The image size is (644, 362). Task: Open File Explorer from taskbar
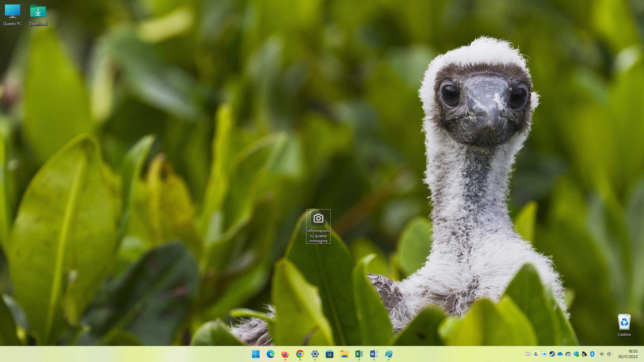click(344, 354)
